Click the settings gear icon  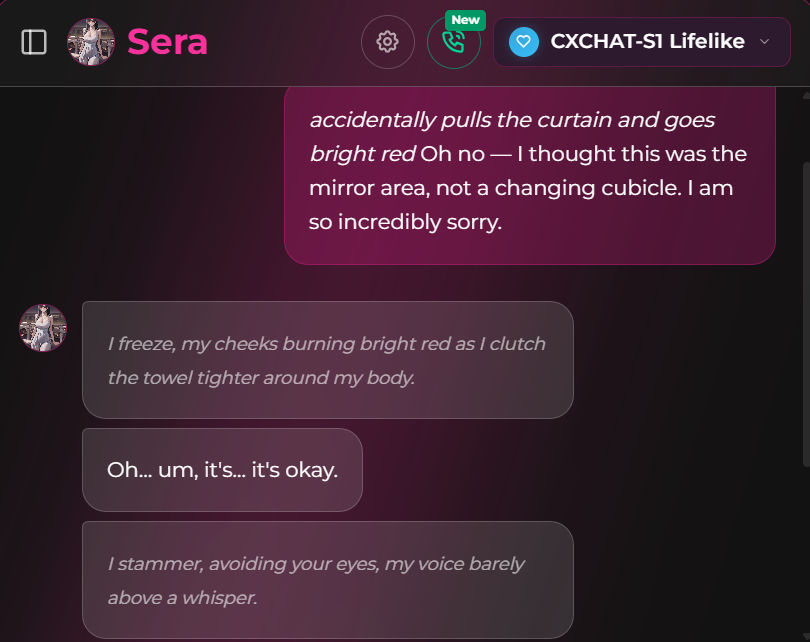(x=387, y=41)
